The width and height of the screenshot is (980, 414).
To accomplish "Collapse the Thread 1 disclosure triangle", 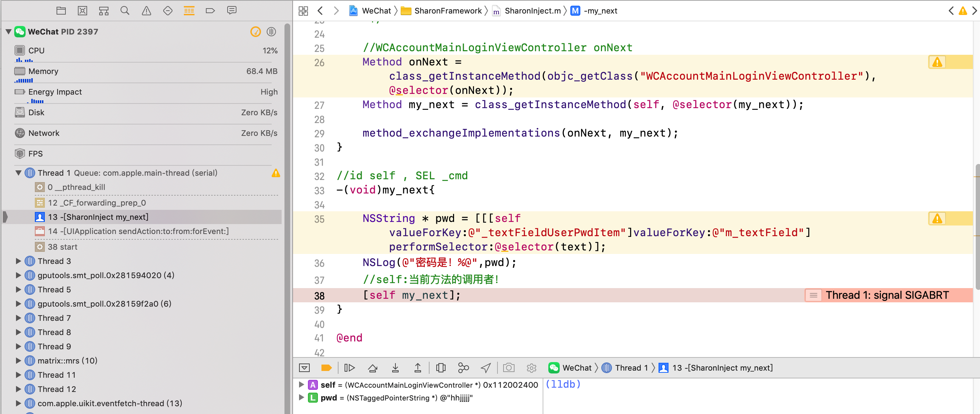I will tap(18, 173).
